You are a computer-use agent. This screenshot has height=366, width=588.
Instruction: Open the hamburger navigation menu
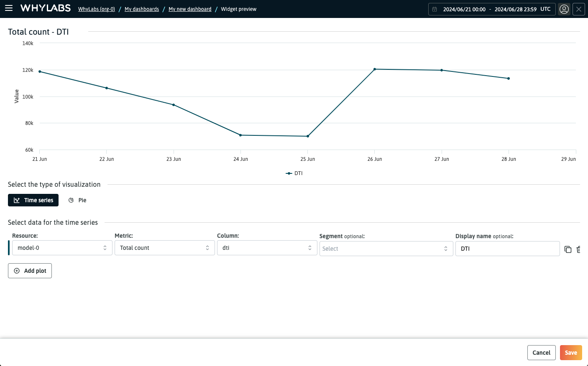tap(9, 9)
